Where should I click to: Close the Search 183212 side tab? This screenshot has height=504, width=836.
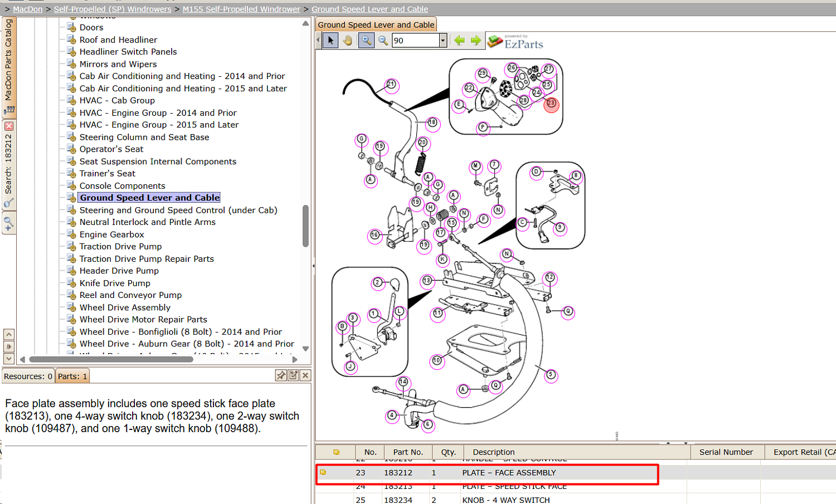point(9,126)
